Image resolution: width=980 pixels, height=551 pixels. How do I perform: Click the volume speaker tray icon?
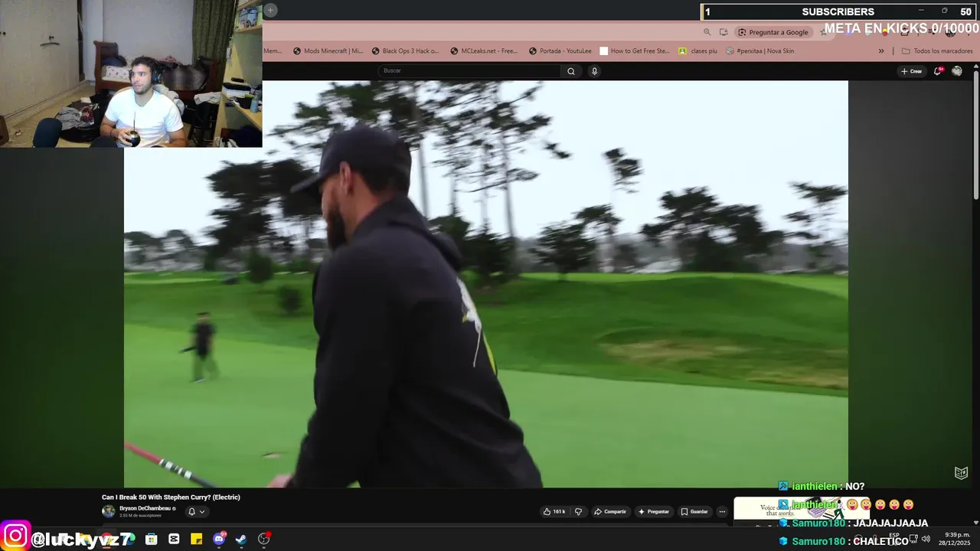click(926, 539)
